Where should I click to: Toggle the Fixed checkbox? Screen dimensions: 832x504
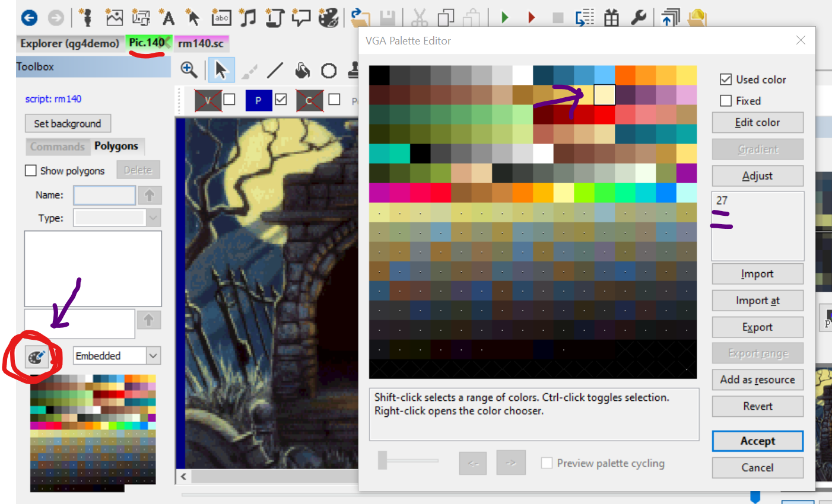click(725, 101)
